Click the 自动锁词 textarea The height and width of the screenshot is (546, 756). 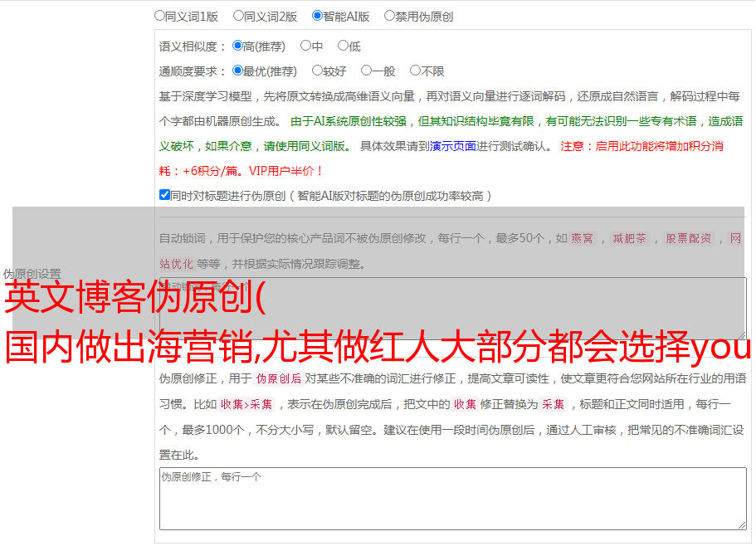(x=453, y=309)
